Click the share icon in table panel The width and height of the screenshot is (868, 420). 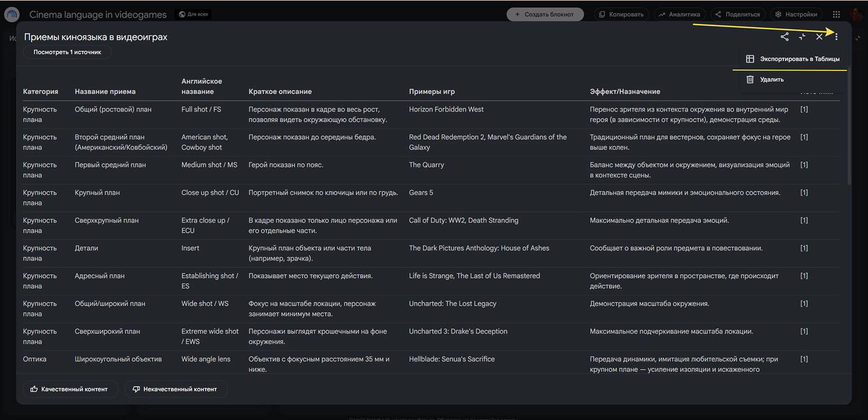click(785, 37)
